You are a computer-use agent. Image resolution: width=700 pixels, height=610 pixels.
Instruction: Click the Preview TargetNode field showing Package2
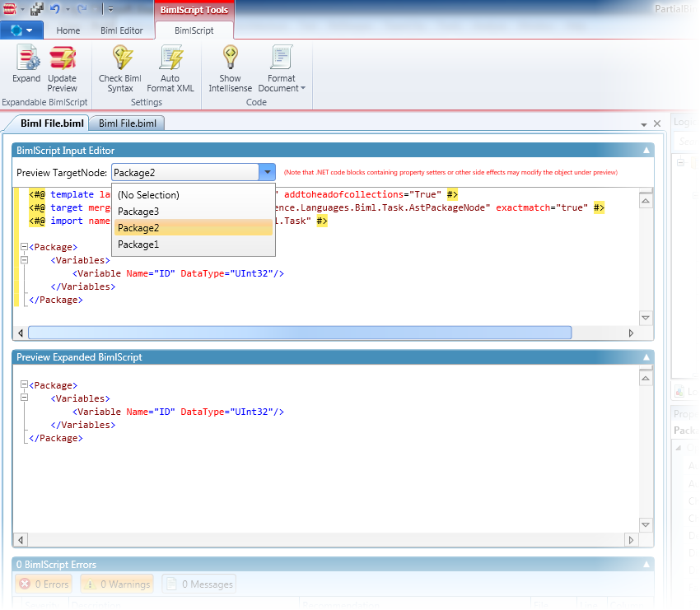pyautogui.click(x=185, y=172)
